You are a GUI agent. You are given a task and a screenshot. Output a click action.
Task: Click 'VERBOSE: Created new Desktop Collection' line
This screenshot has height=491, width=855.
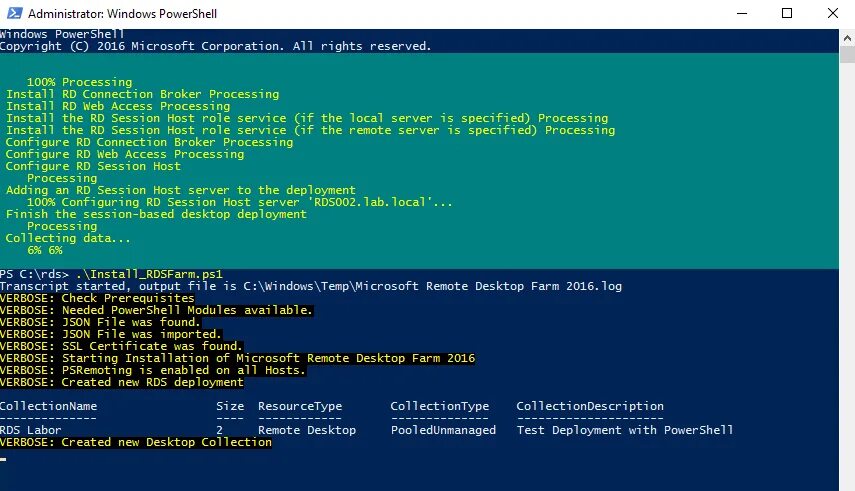coord(136,442)
